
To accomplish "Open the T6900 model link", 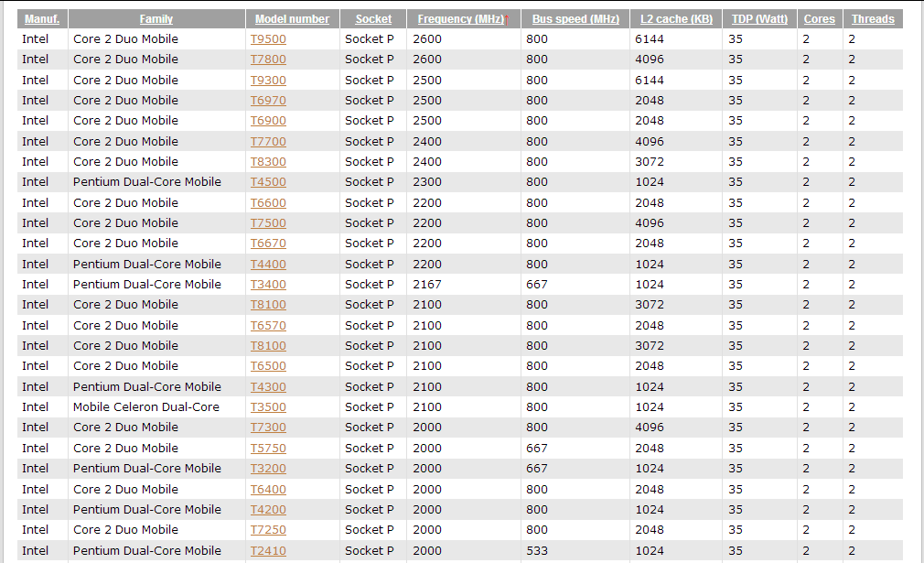I will (x=268, y=120).
